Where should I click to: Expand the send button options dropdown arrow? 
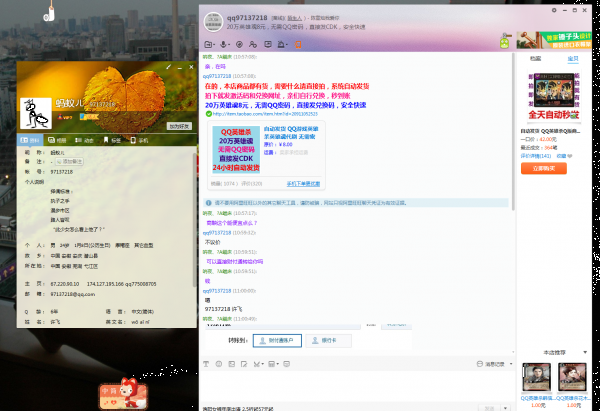505,408
